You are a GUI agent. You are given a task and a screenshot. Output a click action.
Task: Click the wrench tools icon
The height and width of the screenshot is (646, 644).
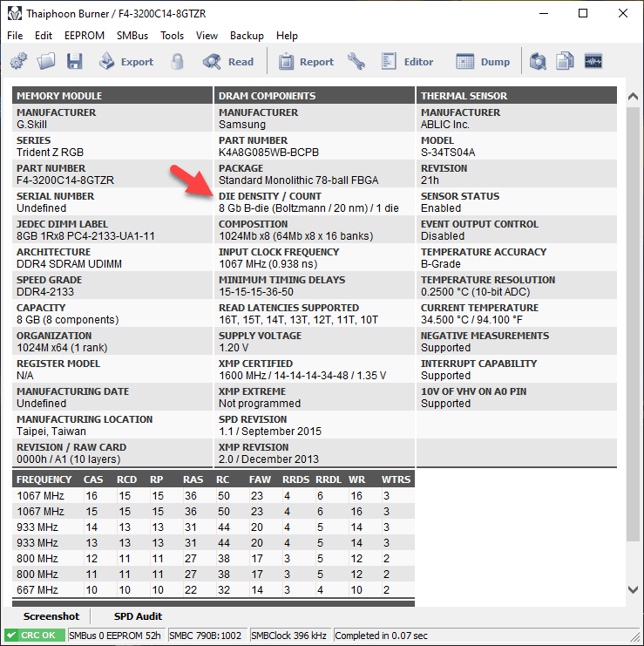356,61
